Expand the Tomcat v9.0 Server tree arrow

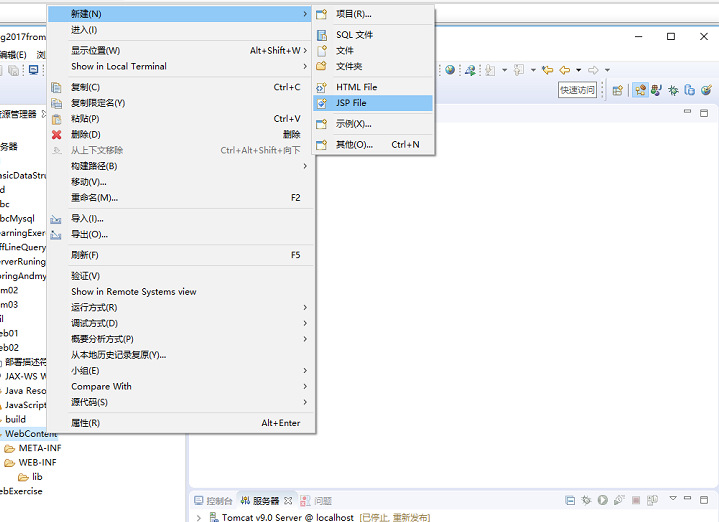pos(199,517)
